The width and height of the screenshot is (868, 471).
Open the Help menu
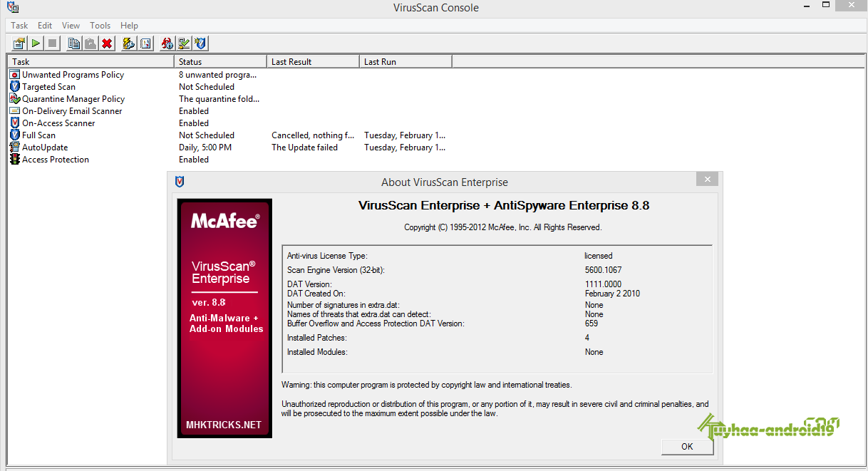click(x=129, y=26)
